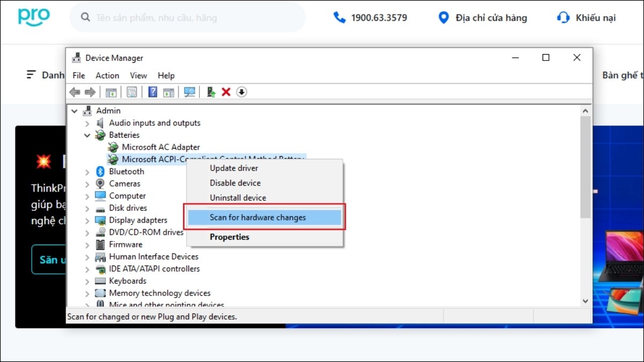
Task: Collapse the Admin root node
Action: coord(74,111)
